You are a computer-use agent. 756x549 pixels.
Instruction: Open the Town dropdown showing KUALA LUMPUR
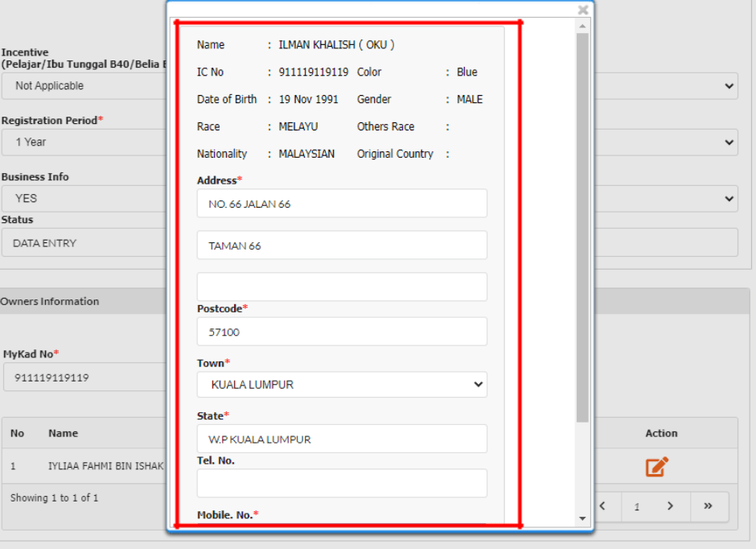[x=342, y=385]
